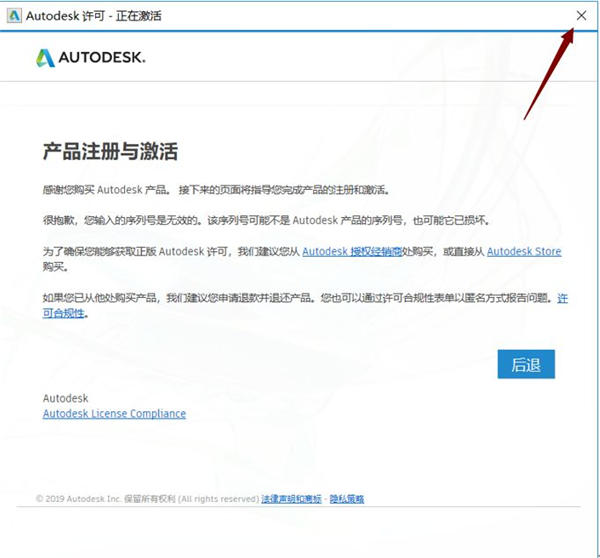Screen dimensions: 600x558
Task: Click the Autodesk app icon in title bar
Action: [x=14, y=16]
